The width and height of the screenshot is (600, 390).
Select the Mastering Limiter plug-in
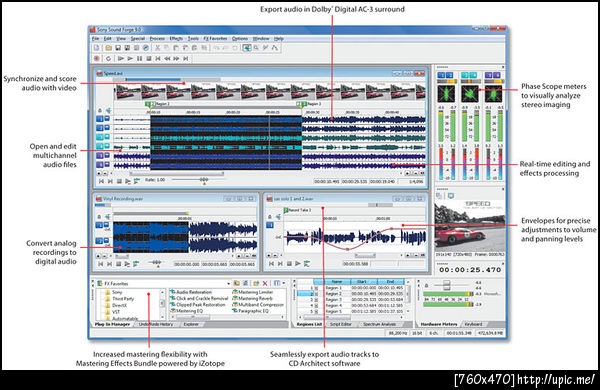(252, 292)
